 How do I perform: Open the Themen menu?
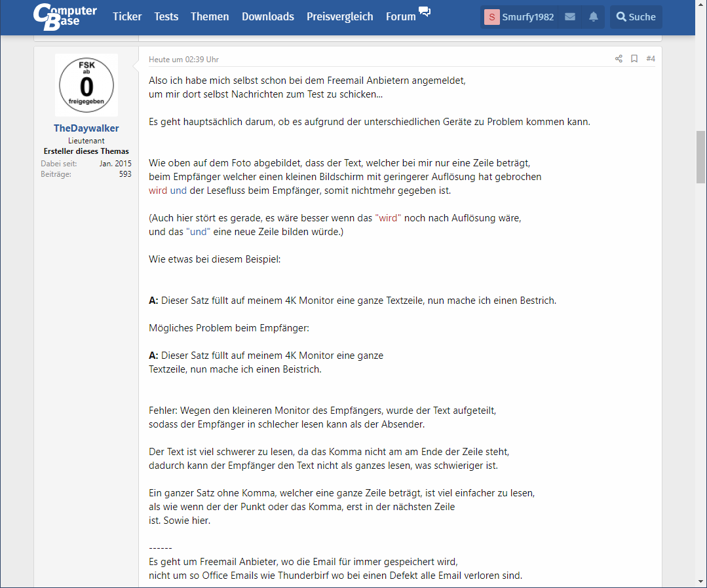tap(210, 16)
